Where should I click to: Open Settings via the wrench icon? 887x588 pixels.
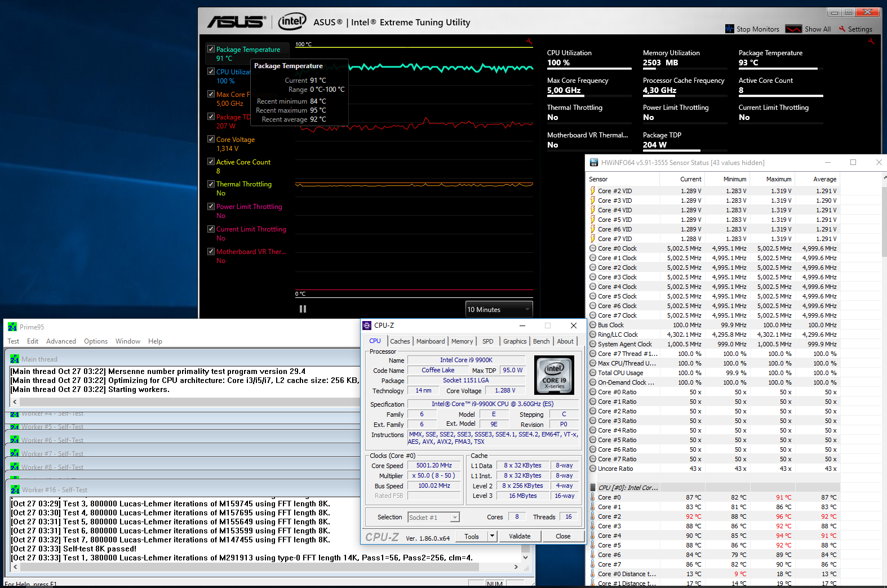[x=842, y=29]
